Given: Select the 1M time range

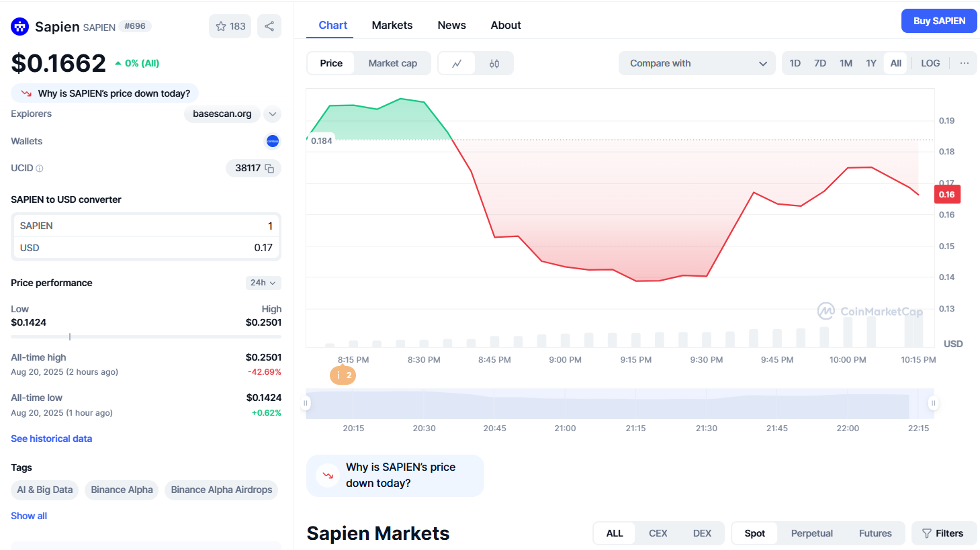Looking at the screenshot, I should coord(846,63).
